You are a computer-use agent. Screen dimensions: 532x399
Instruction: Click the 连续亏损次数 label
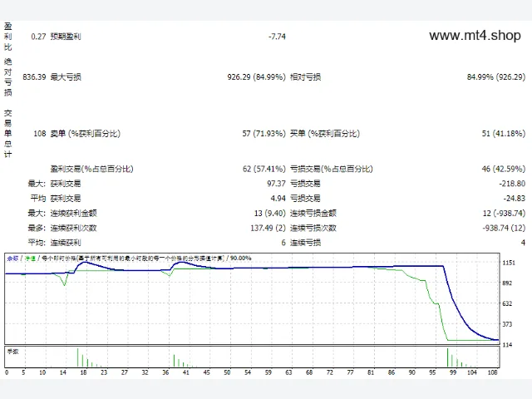click(x=313, y=228)
